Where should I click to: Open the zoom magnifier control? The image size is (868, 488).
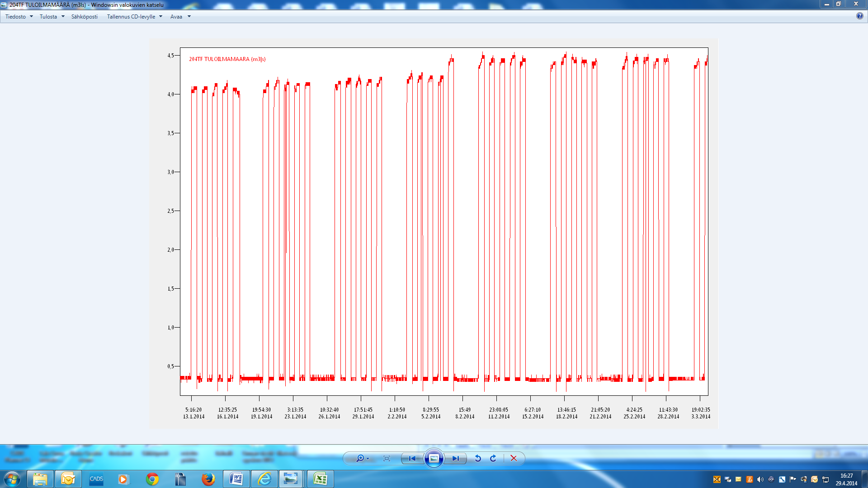point(360,458)
